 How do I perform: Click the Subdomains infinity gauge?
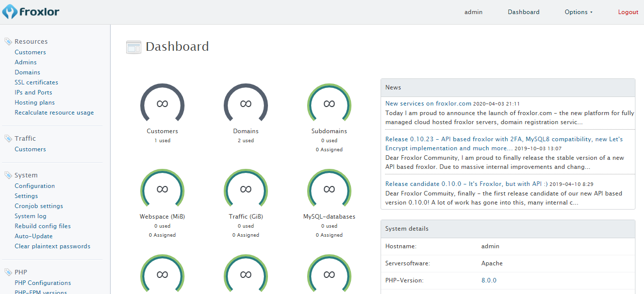(x=329, y=104)
